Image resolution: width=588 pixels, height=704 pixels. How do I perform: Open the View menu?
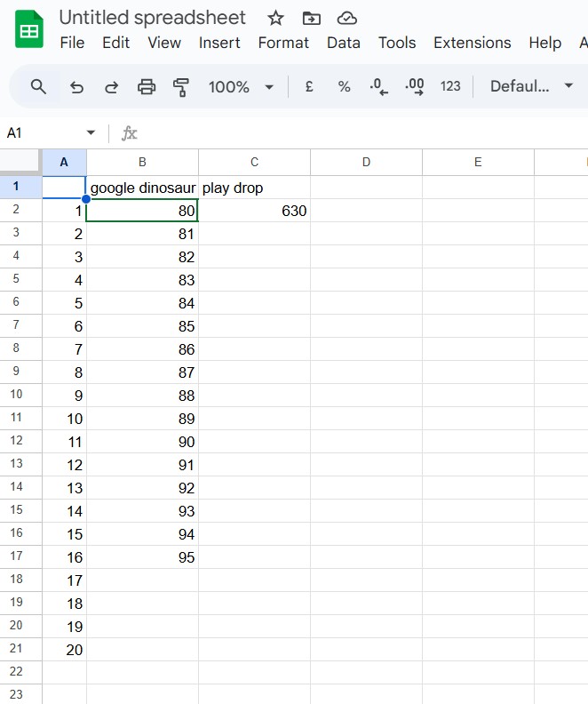click(x=164, y=43)
